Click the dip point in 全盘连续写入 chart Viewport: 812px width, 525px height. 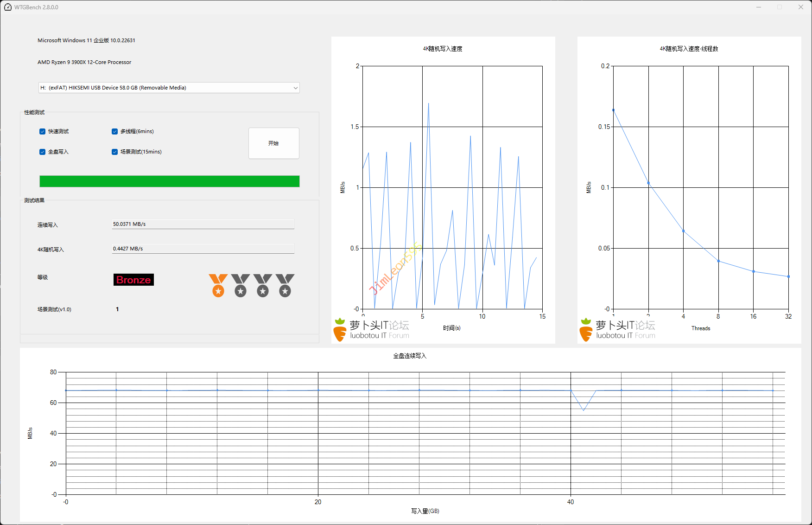(584, 410)
